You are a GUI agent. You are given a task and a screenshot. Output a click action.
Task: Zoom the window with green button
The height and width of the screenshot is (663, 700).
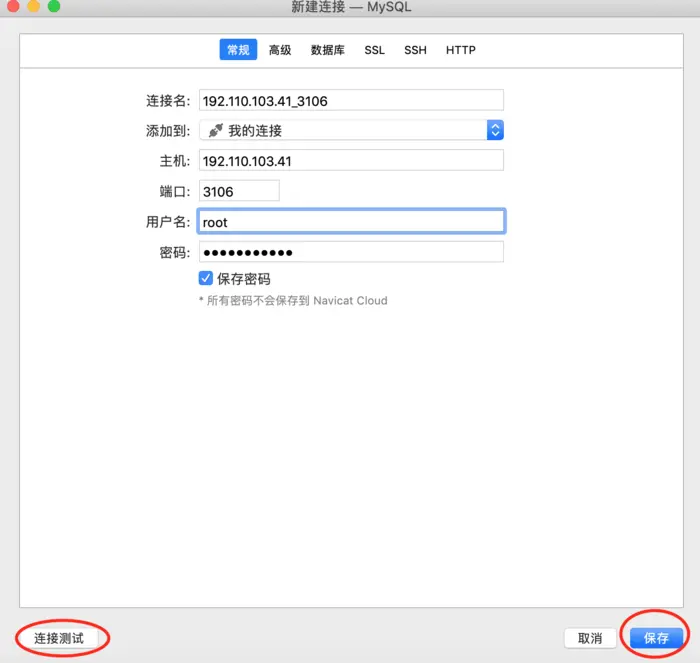tap(54, 6)
